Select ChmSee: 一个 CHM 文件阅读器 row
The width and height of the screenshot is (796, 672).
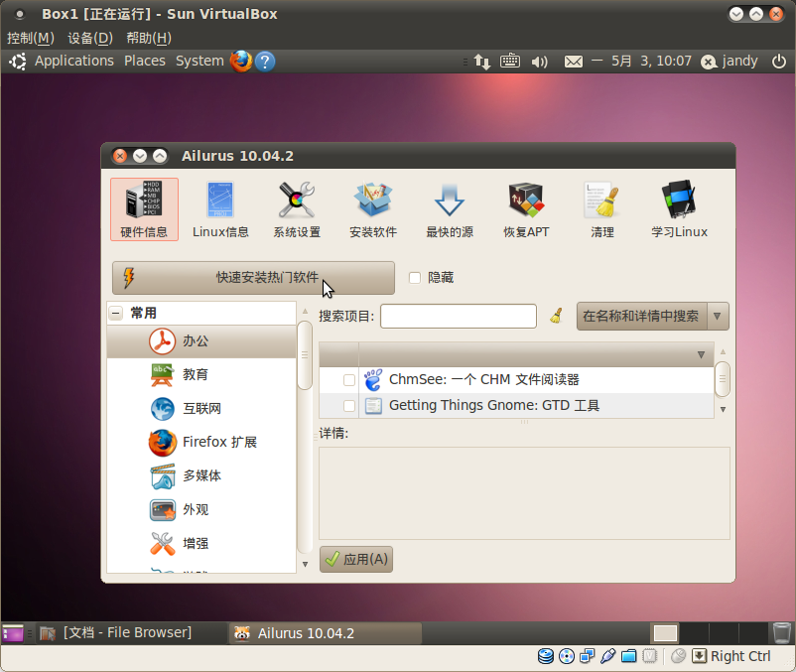516,379
